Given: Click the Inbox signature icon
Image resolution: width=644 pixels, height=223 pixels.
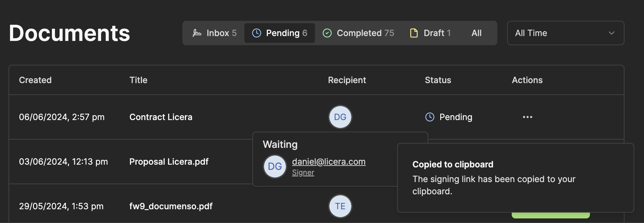Looking at the screenshot, I should (x=197, y=33).
